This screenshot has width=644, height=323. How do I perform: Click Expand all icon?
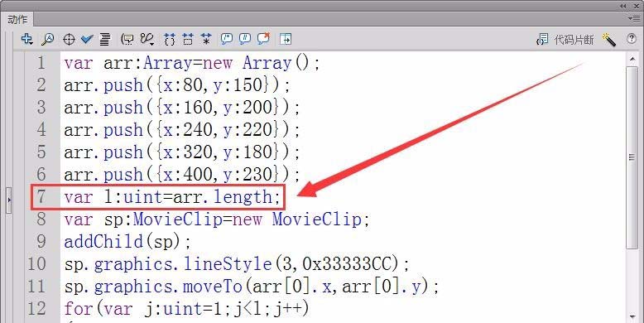(206, 39)
